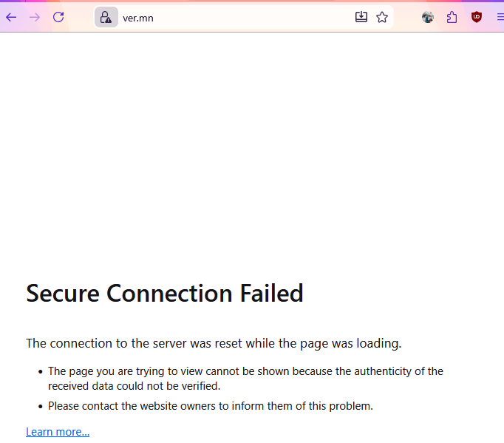Open the site security lock warning

point(106,17)
